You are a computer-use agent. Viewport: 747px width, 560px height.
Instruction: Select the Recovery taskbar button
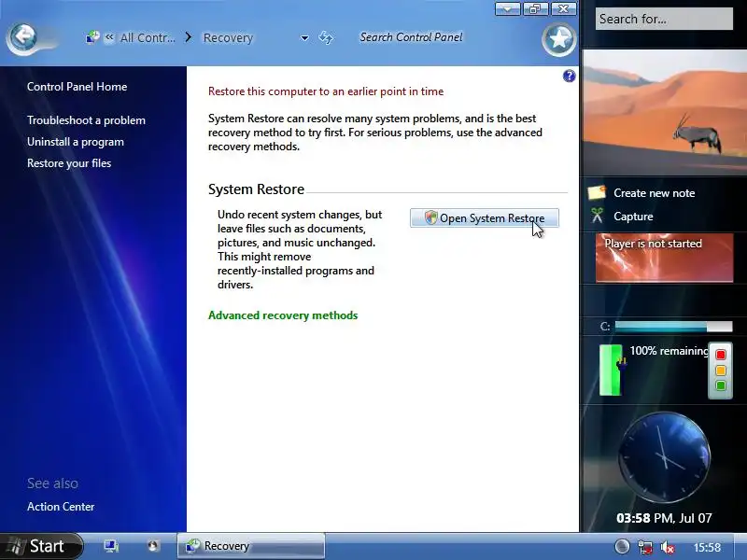251,546
